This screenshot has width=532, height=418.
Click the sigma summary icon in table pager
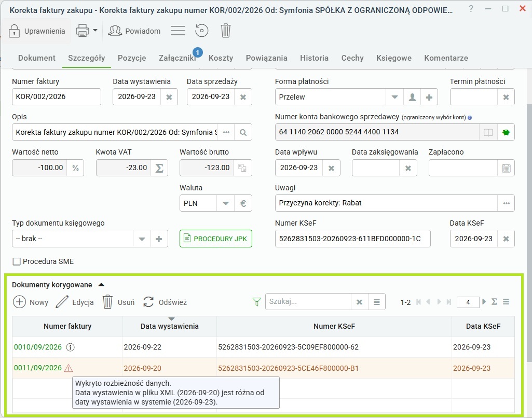pyautogui.click(x=494, y=302)
